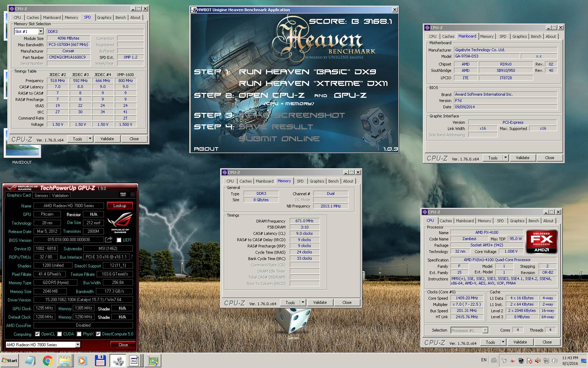Open About tab in the CPU tab CPU-Z window
Viewport: 588px width, 368px height.
click(548, 221)
